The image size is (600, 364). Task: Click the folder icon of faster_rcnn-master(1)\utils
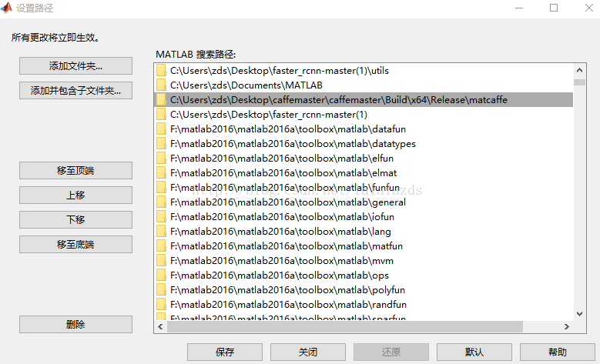(161, 71)
